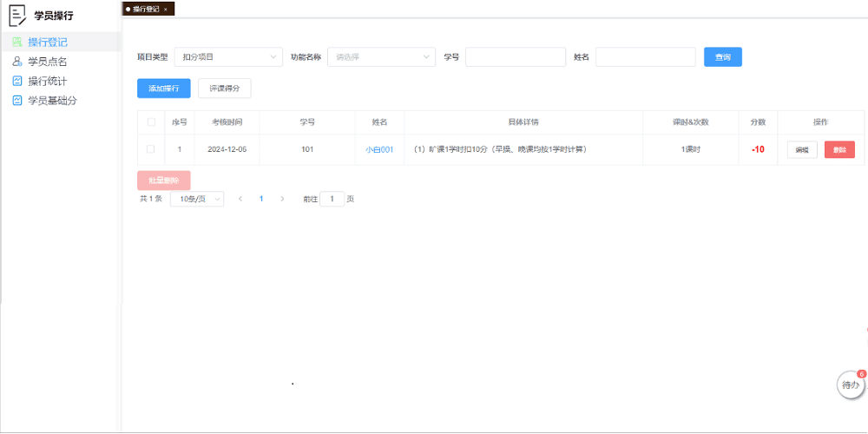Screen dimensions: 868x434
Task: Close the 操行登记 tab with x
Action: tap(166, 10)
